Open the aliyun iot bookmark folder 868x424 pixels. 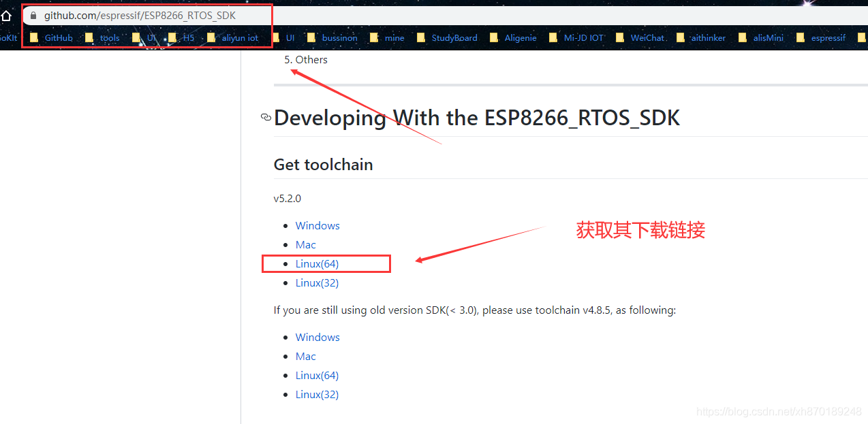pyautogui.click(x=233, y=38)
